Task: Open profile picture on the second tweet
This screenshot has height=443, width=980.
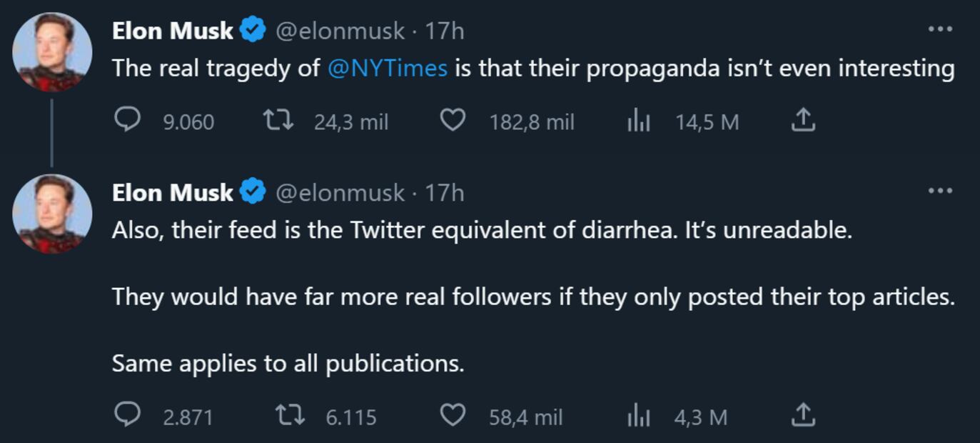Action: 52,214
